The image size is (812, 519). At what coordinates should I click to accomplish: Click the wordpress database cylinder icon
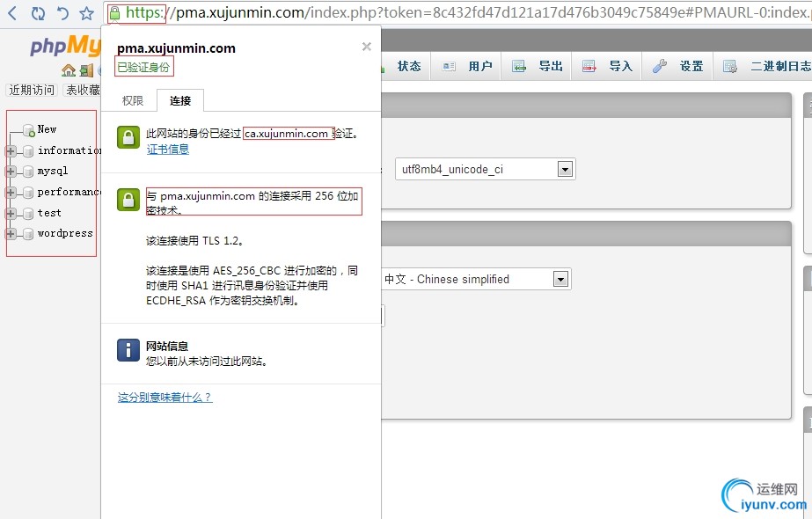(x=28, y=235)
